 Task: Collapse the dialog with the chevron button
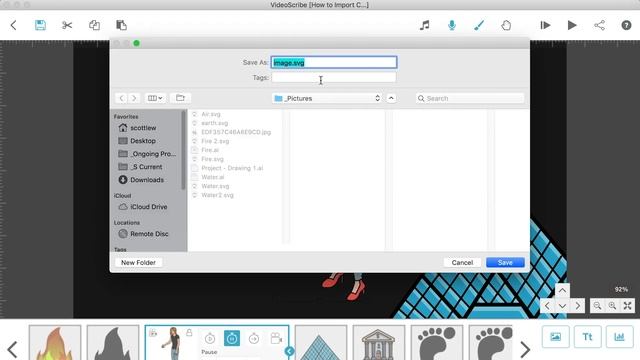(x=391, y=98)
